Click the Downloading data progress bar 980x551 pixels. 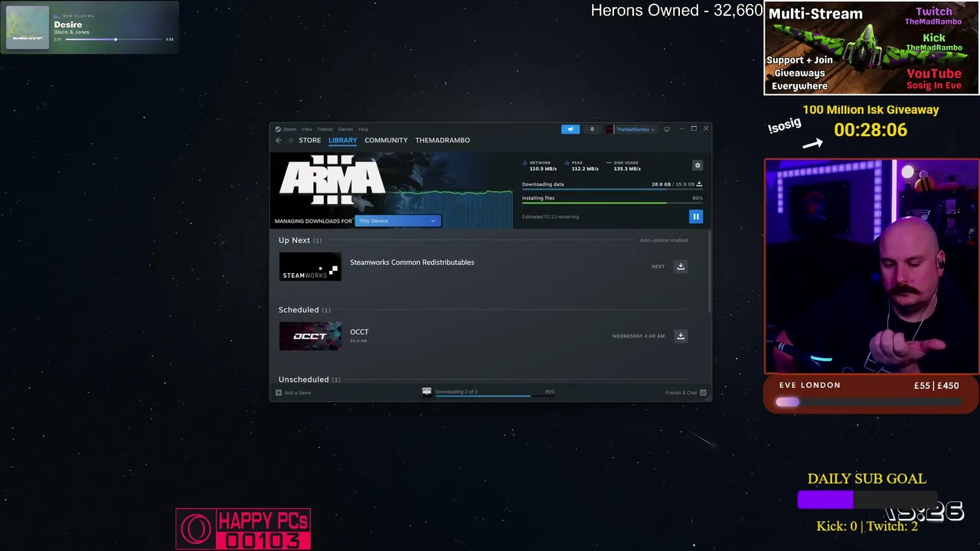(x=612, y=189)
